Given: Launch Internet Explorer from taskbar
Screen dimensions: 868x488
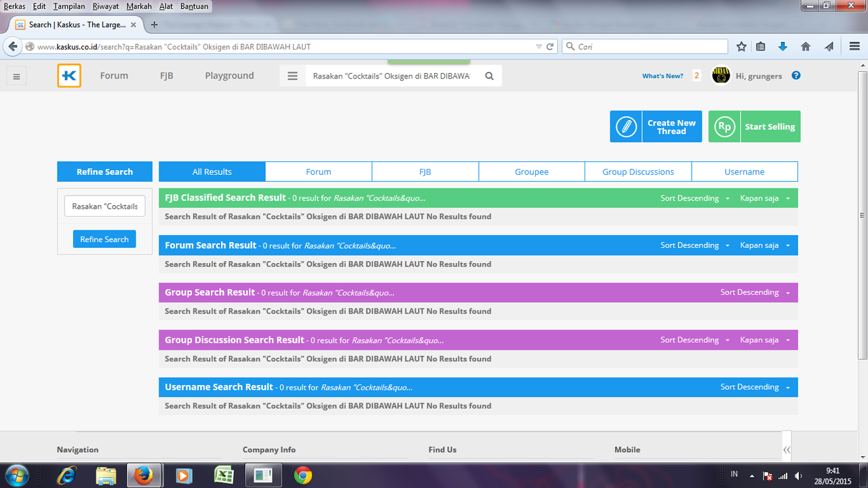Looking at the screenshot, I should point(67,476).
